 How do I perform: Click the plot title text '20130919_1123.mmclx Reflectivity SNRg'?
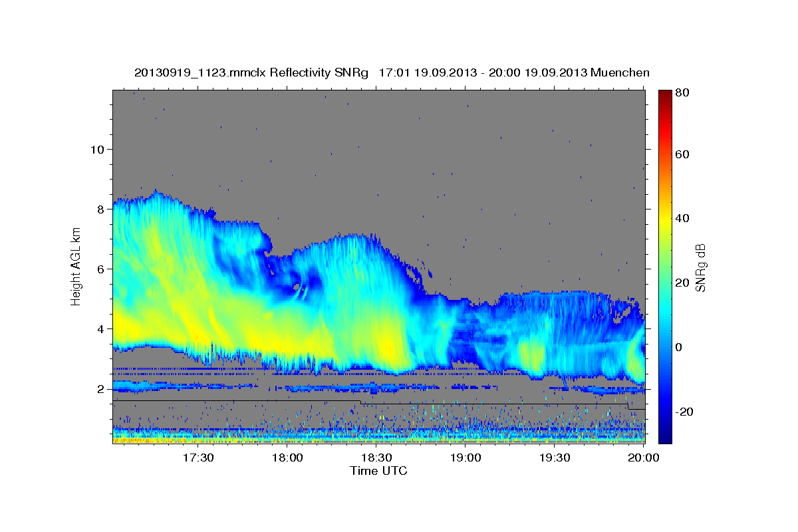click(x=251, y=72)
